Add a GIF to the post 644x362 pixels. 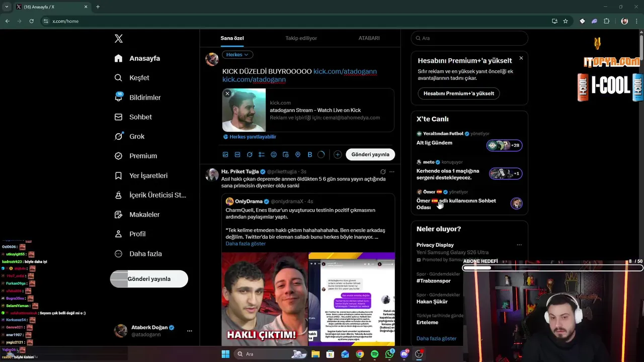tap(237, 154)
